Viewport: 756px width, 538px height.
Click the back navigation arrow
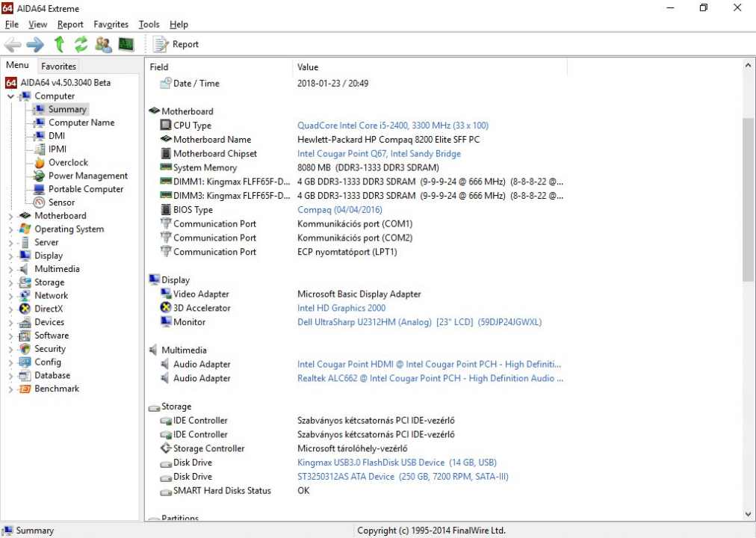click(x=13, y=44)
